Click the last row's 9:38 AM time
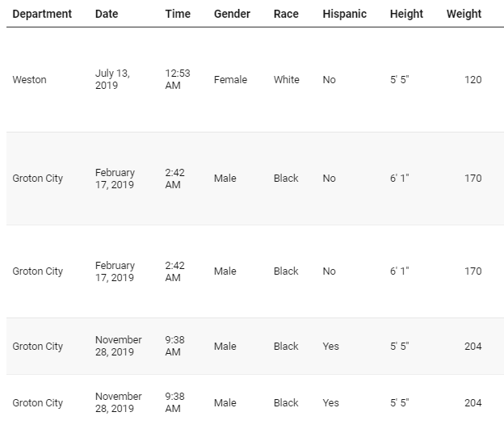Image resolution: width=504 pixels, height=429 pixels. pyautogui.click(x=174, y=402)
